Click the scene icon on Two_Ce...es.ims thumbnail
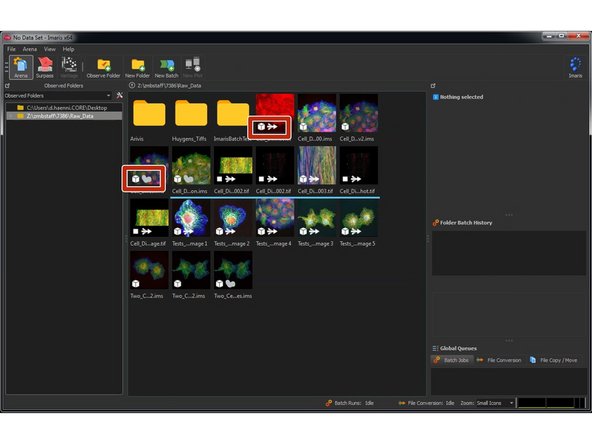 pyautogui.click(x=230, y=284)
